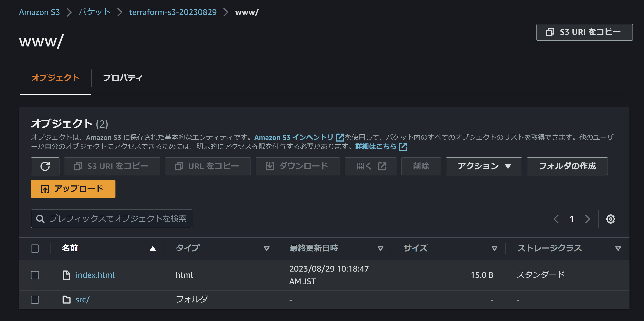Sort by タイプ column arrow
Viewport: 644px width, 321px height.
[x=267, y=249]
